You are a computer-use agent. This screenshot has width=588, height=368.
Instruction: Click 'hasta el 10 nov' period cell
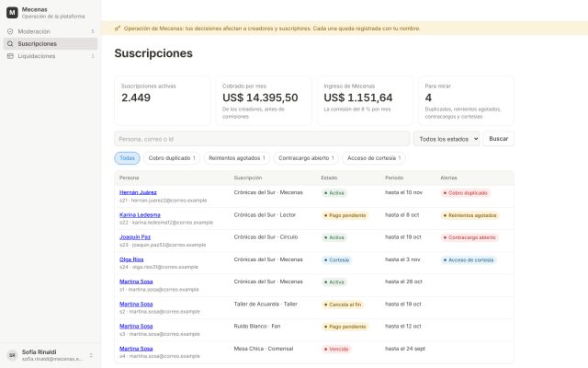tap(403, 192)
